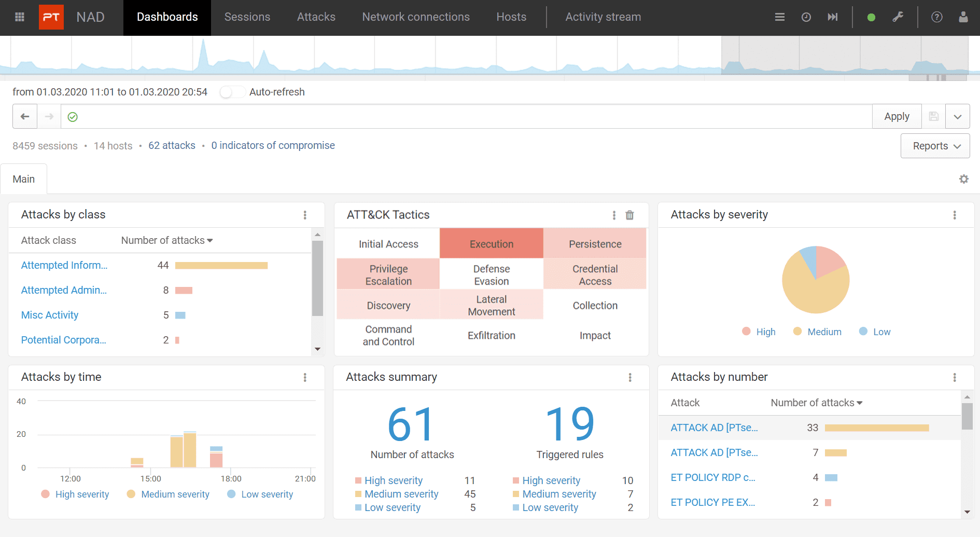Open the dashboard gear settings icon

click(x=963, y=179)
